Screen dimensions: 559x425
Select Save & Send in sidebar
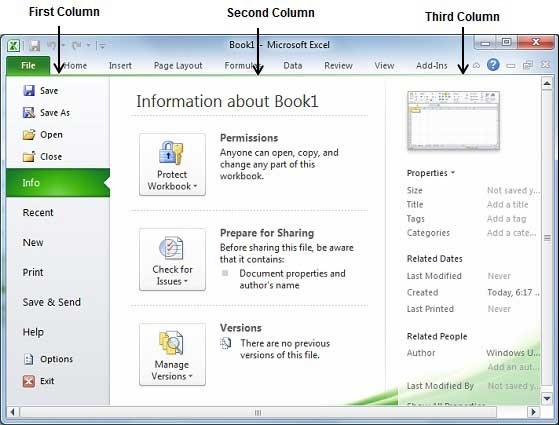52,302
